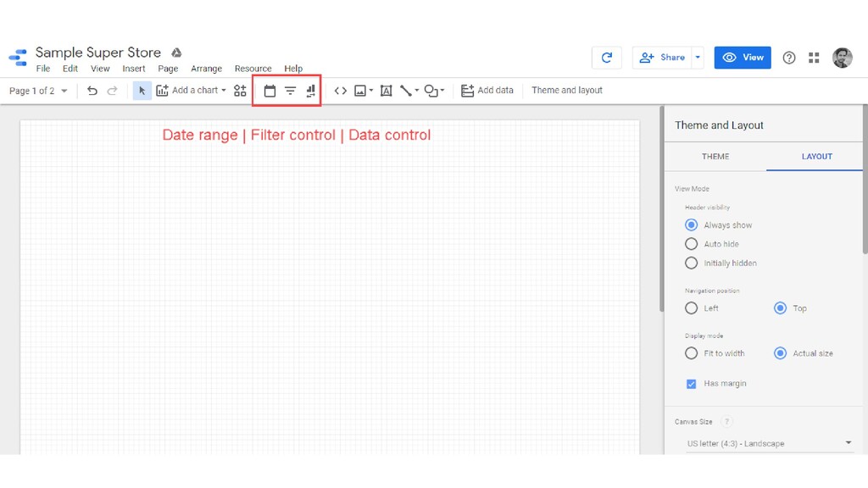868x488 pixels.
Task: Insert a text box
Action: pos(386,91)
